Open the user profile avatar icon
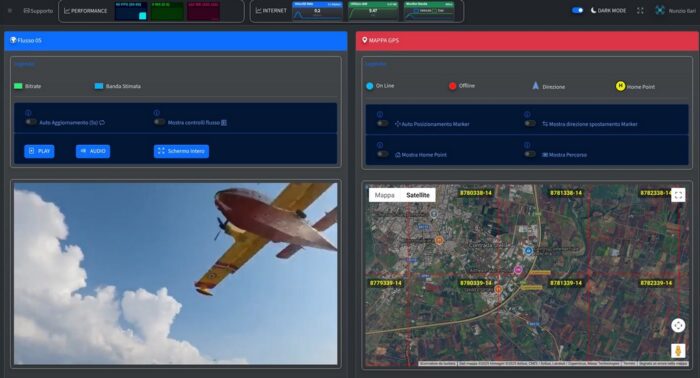The image size is (700, 378). pyautogui.click(x=660, y=10)
